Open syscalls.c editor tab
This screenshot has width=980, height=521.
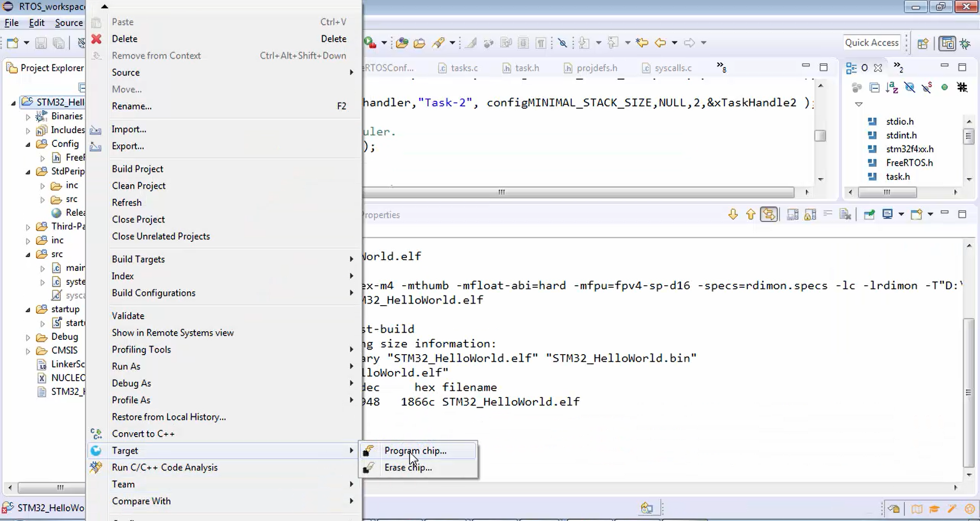[667, 68]
